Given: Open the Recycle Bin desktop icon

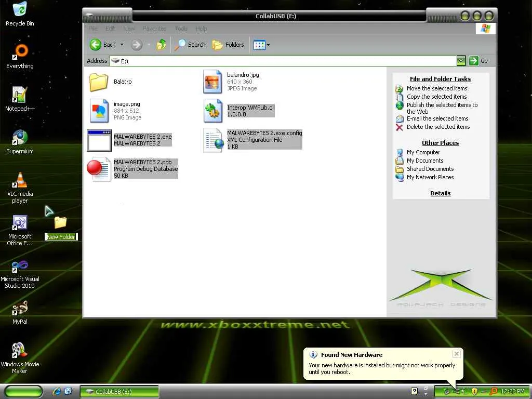Looking at the screenshot, I should (x=20, y=14).
